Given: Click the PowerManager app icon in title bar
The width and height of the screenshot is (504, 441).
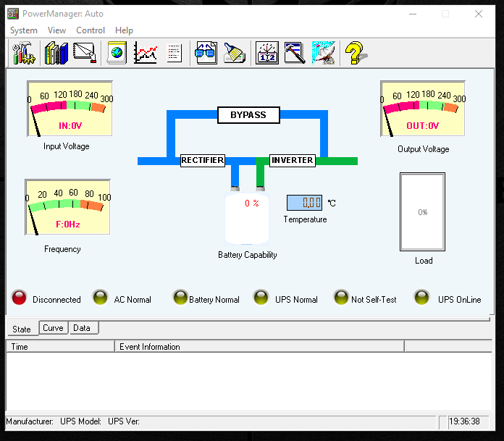Looking at the screenshot, I should tap(13, 14).
